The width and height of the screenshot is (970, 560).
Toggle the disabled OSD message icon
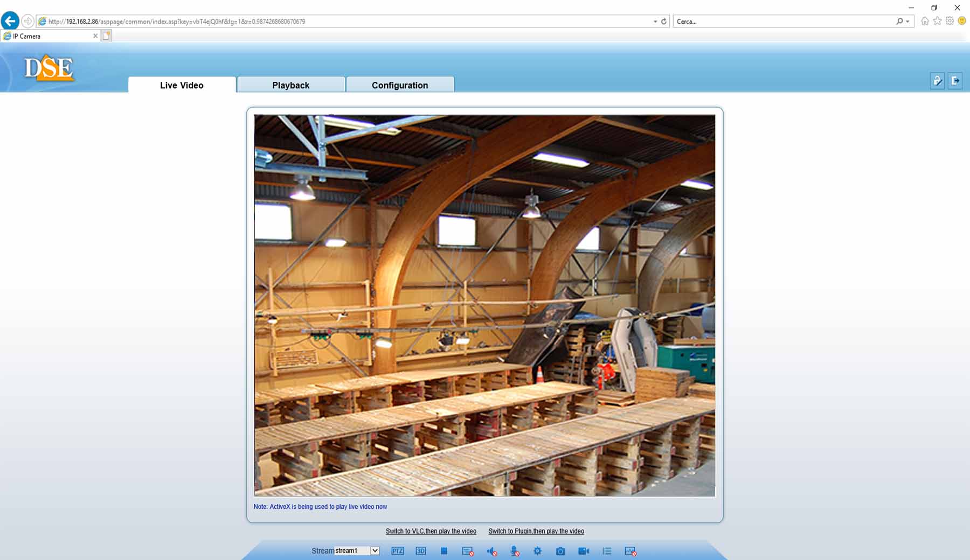pos(467,551)
